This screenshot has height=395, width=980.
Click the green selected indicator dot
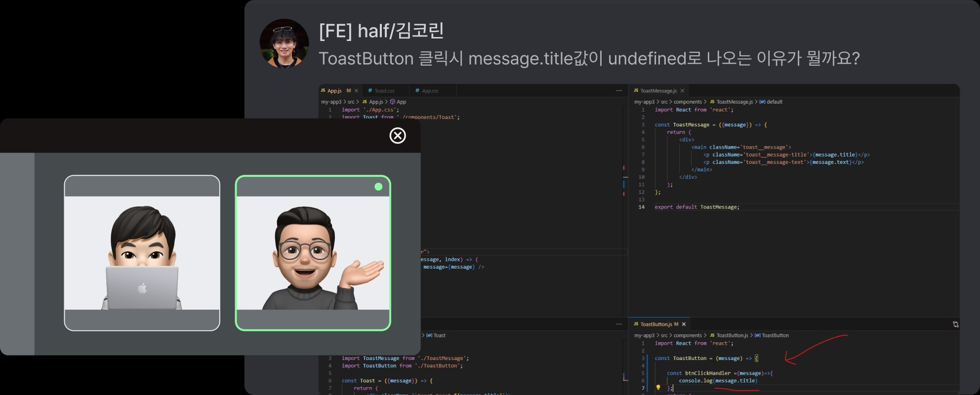(x=378, y=187)
